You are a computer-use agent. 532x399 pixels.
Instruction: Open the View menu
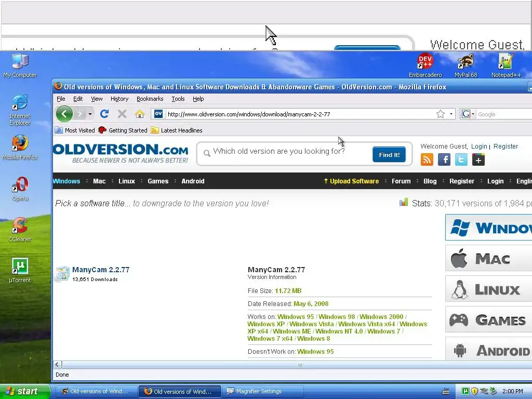point(97,99)
